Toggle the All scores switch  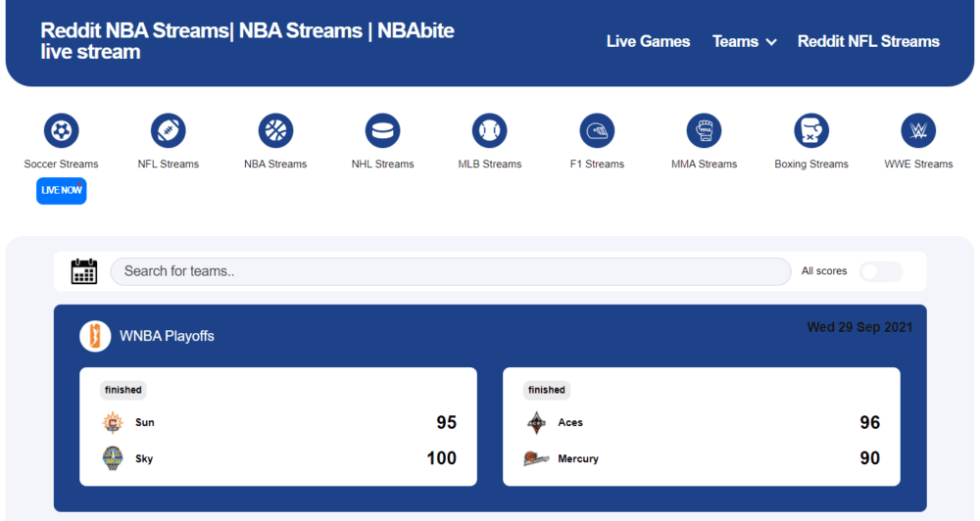pyautogui.click(x=880, y=271)
